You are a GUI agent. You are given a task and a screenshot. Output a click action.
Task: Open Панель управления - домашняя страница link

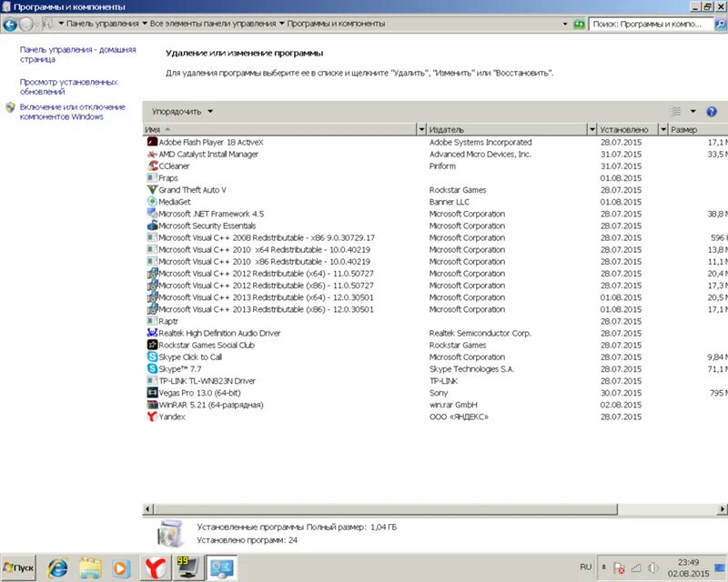(x=77, y=55)
